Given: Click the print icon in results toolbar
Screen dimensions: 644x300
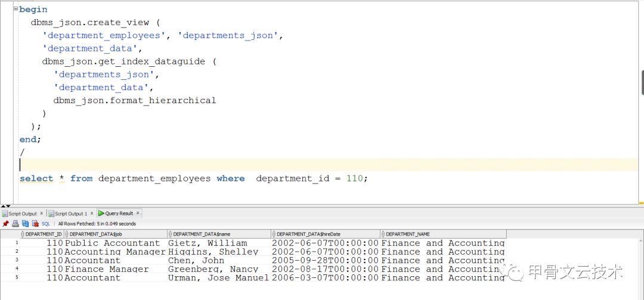Looking at the screenshot, I should pyautogui.click(x=16, y=224).
